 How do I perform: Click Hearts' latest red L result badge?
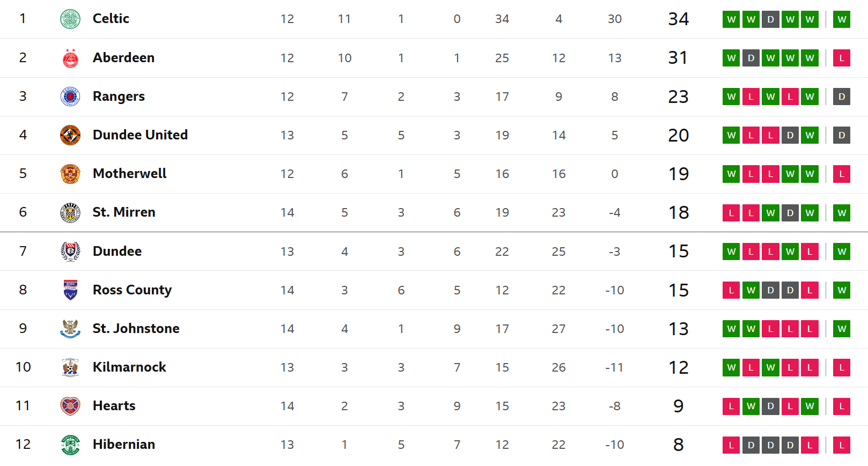pyautogui.click(x=842, y=406)
